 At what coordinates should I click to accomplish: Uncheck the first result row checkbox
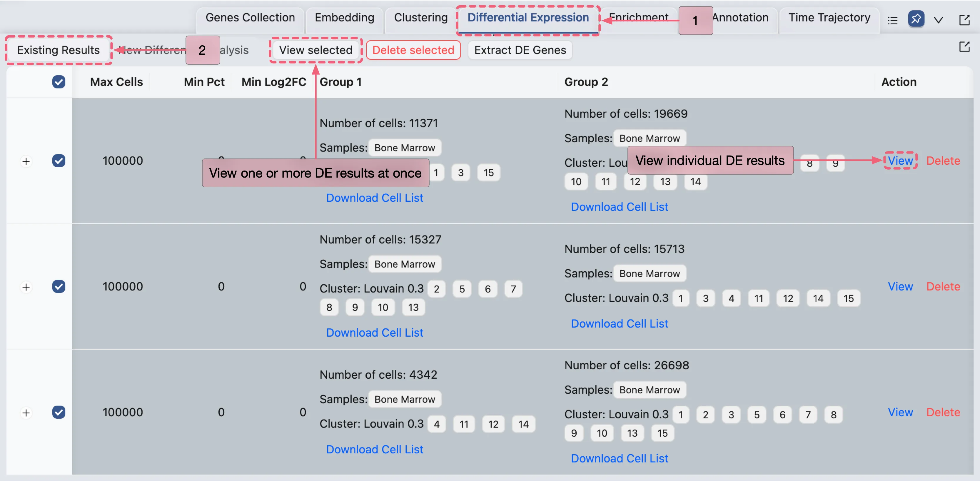pyautogui.click(x=59, y=161)
